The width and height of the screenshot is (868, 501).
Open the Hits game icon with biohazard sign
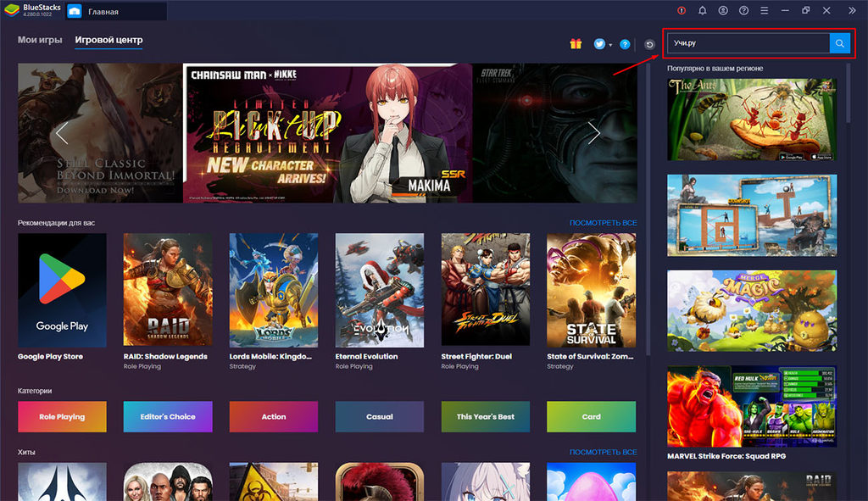274,482
